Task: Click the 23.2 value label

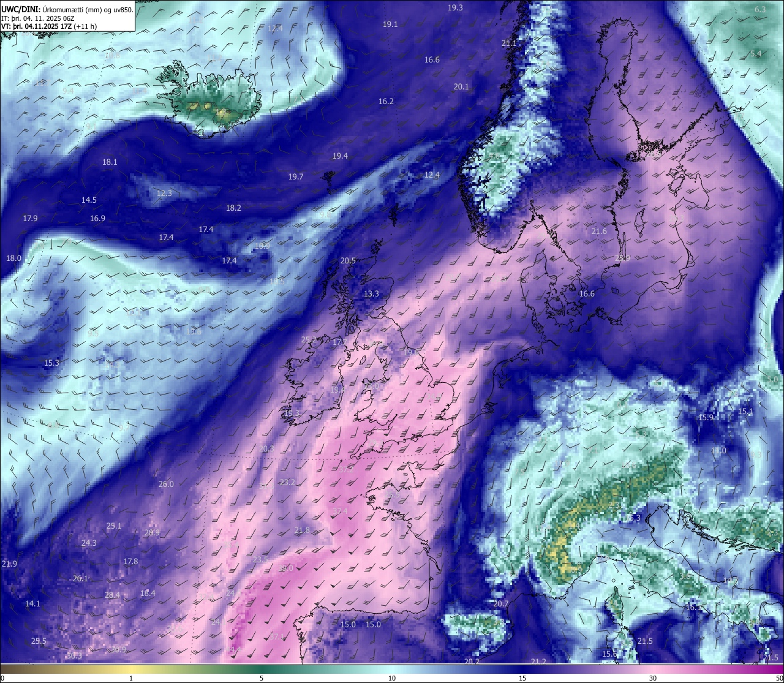Action: pyautogui.click(x=287, y=482)
